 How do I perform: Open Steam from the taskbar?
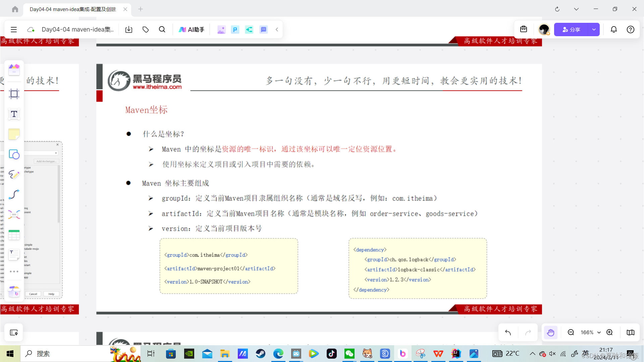[x=261, y=354]
